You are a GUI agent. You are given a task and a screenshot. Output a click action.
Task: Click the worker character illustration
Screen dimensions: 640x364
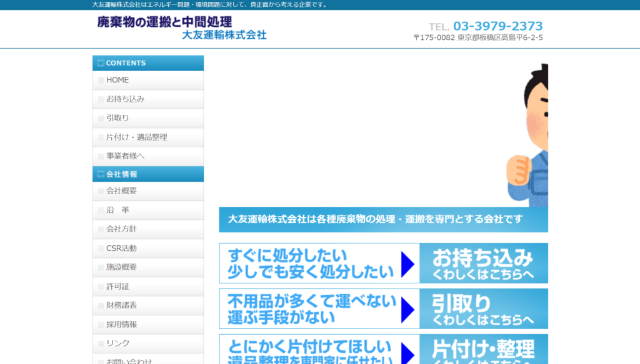528,137
